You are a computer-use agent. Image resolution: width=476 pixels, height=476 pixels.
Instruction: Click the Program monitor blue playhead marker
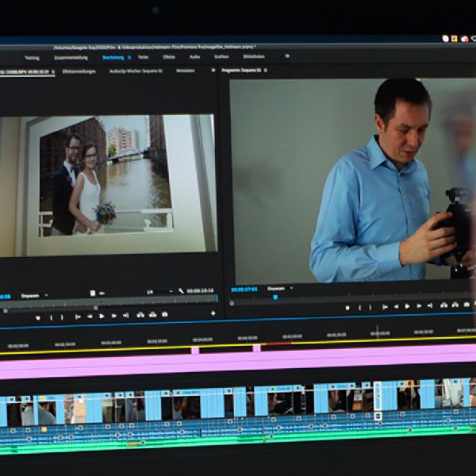coord(275,297)
